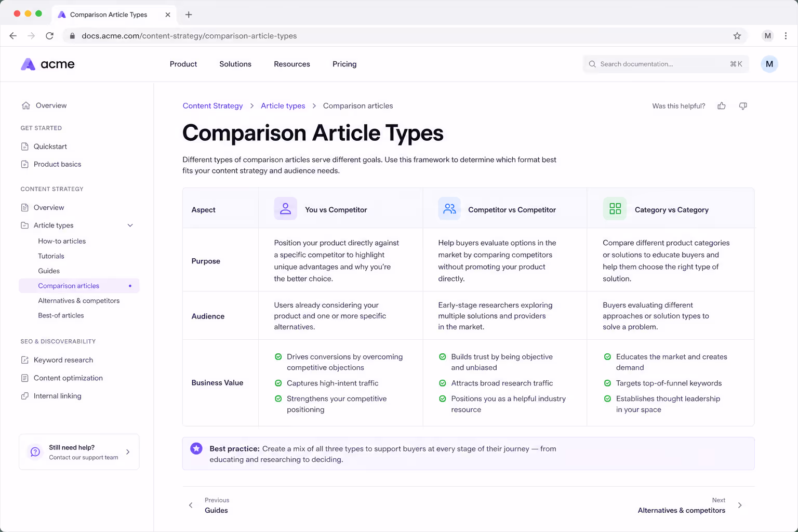Click the home Overview icon
798x532 pixels.
click(25, 105)
